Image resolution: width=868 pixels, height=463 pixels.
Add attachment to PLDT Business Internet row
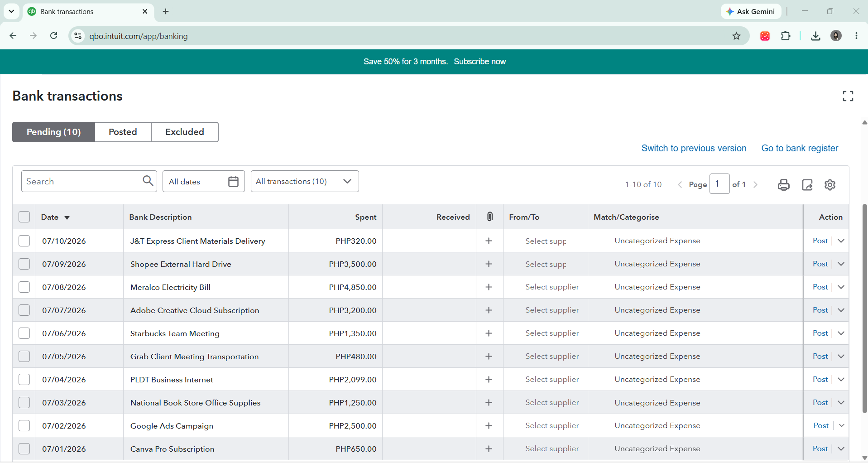pyautogui.click(x=489, y=380)
